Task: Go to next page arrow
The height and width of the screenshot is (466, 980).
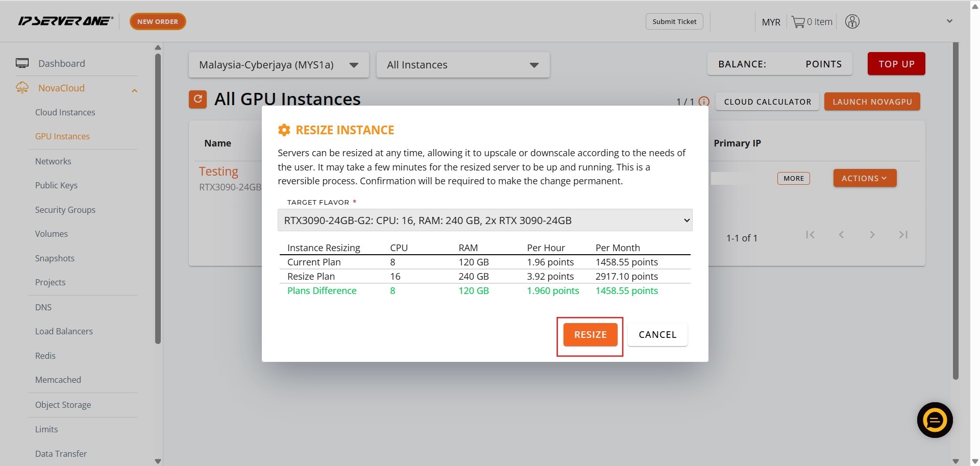Action: 872,235
